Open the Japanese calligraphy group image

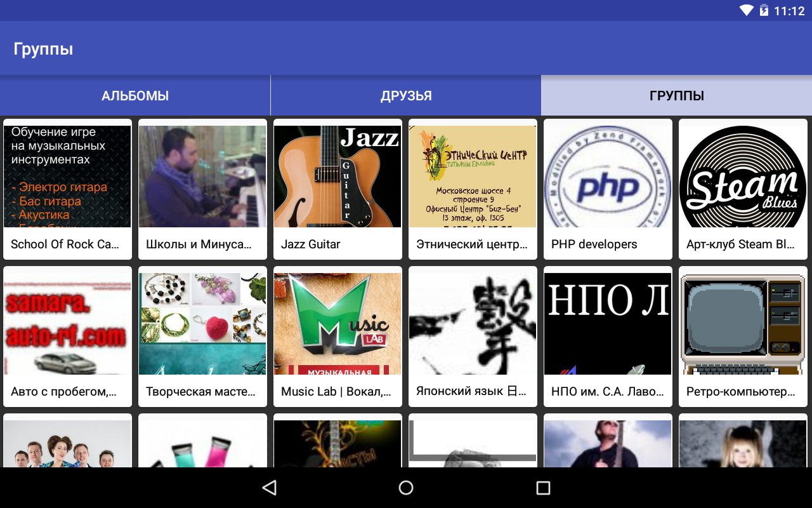tap(473, 324)
